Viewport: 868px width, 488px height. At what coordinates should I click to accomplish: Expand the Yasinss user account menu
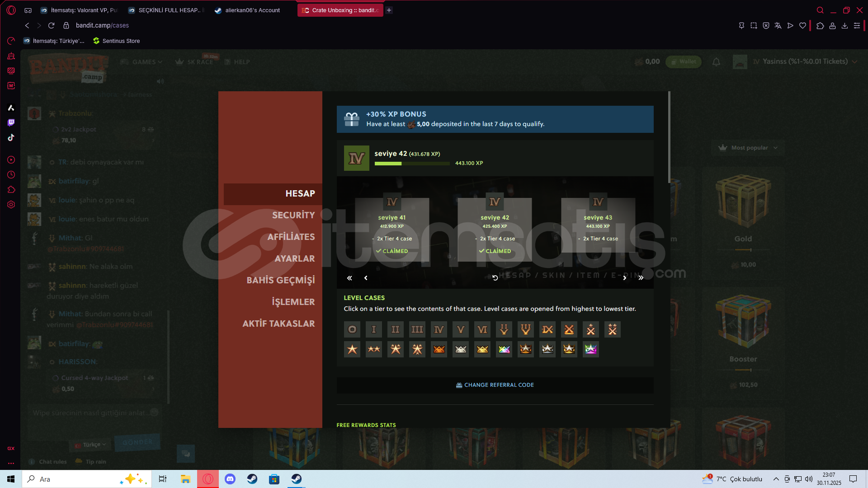pos(805,61)
